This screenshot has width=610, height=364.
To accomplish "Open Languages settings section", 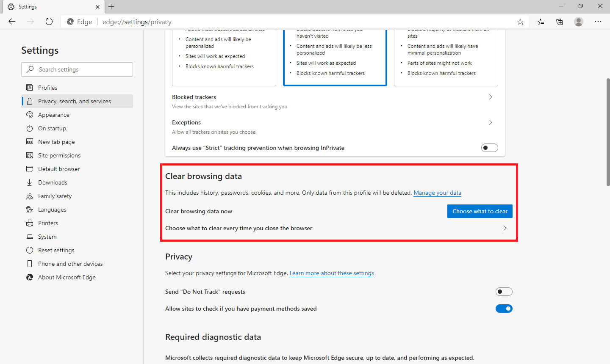I will tap(77, 210).
